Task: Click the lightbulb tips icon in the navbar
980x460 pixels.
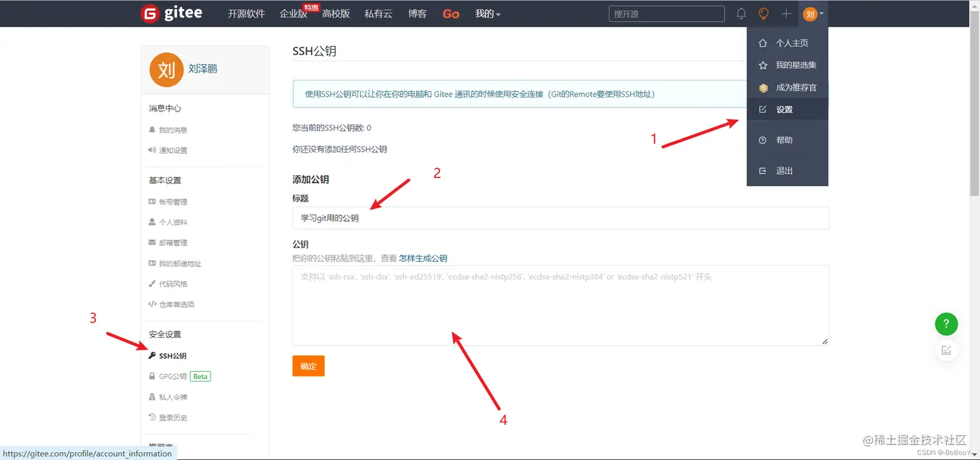Action: 763,14
